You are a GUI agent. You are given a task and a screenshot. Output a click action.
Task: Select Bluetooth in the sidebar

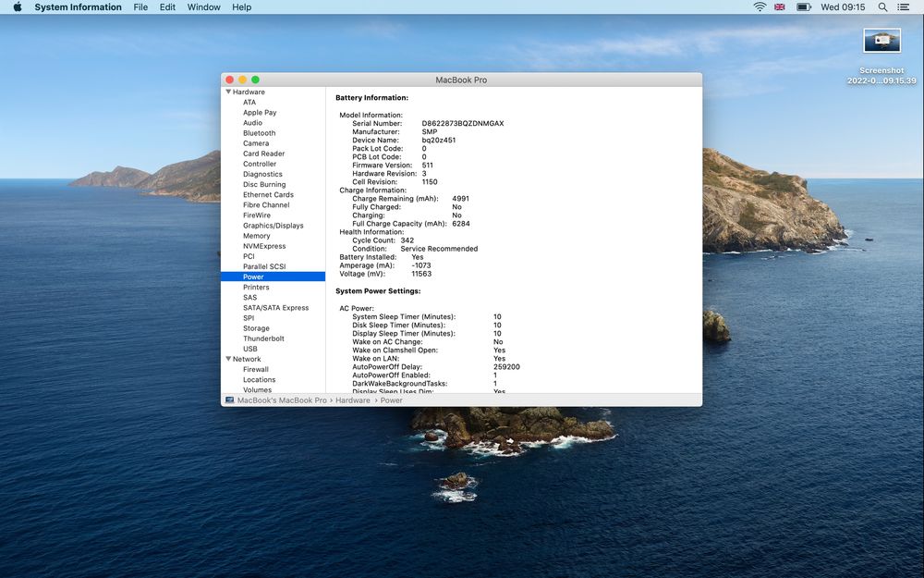[259, 133]
